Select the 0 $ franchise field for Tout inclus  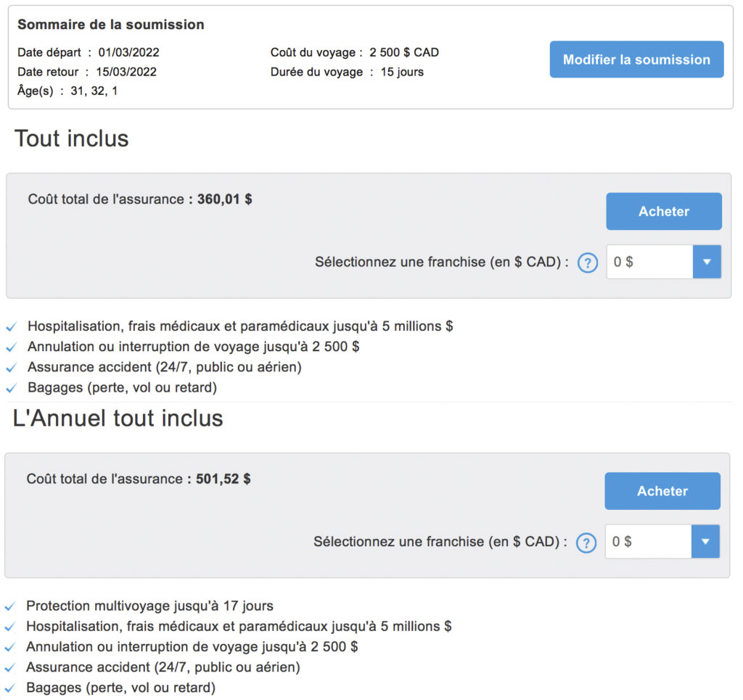click(x=649, y=262)
